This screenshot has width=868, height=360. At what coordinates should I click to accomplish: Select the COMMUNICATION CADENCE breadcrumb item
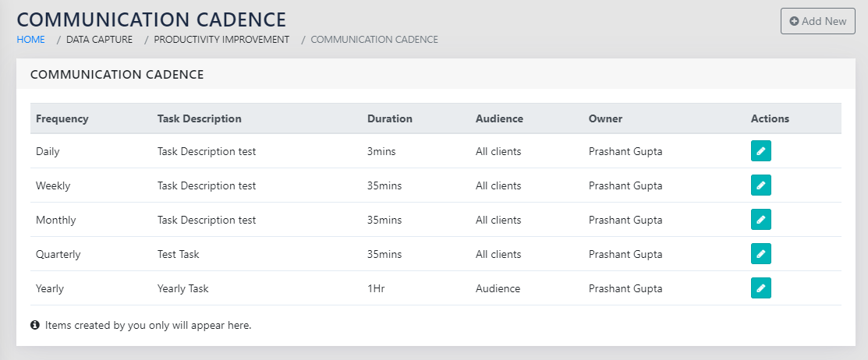[374, 39]
